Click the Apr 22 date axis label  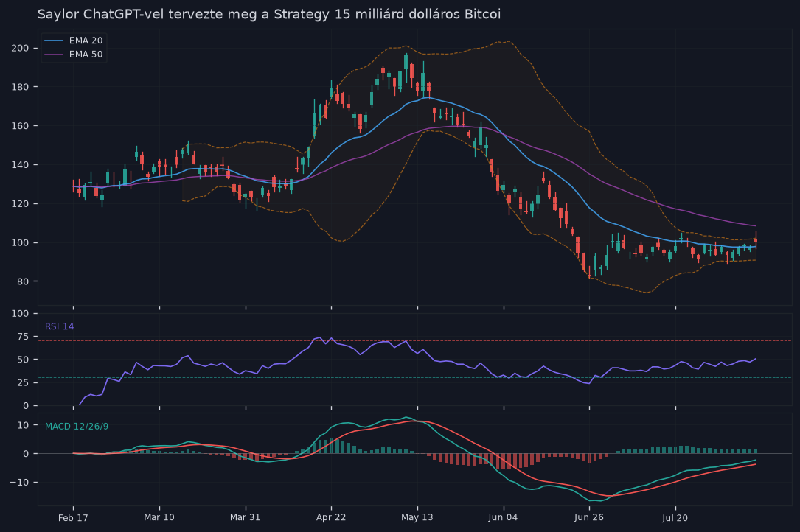[331, 517]
